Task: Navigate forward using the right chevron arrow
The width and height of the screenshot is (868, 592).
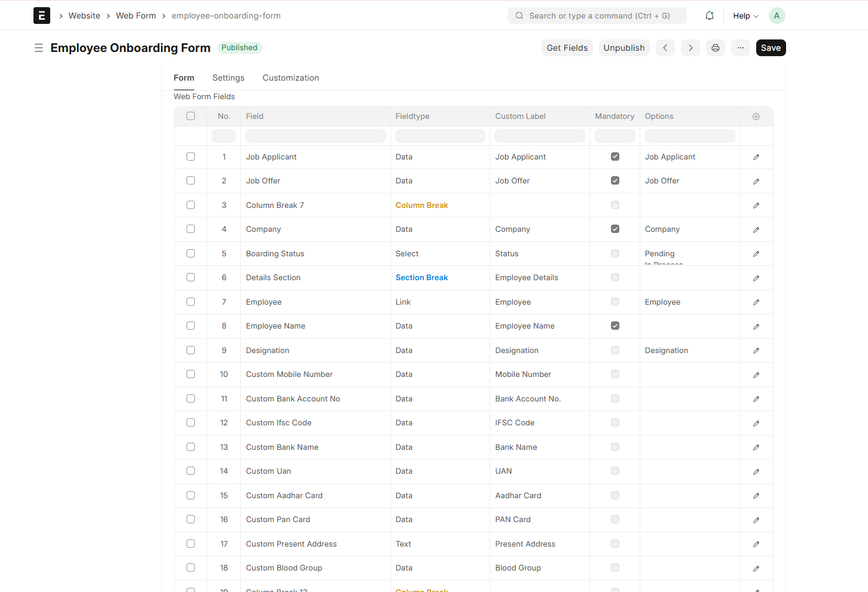Action: (x=690, y=47)
